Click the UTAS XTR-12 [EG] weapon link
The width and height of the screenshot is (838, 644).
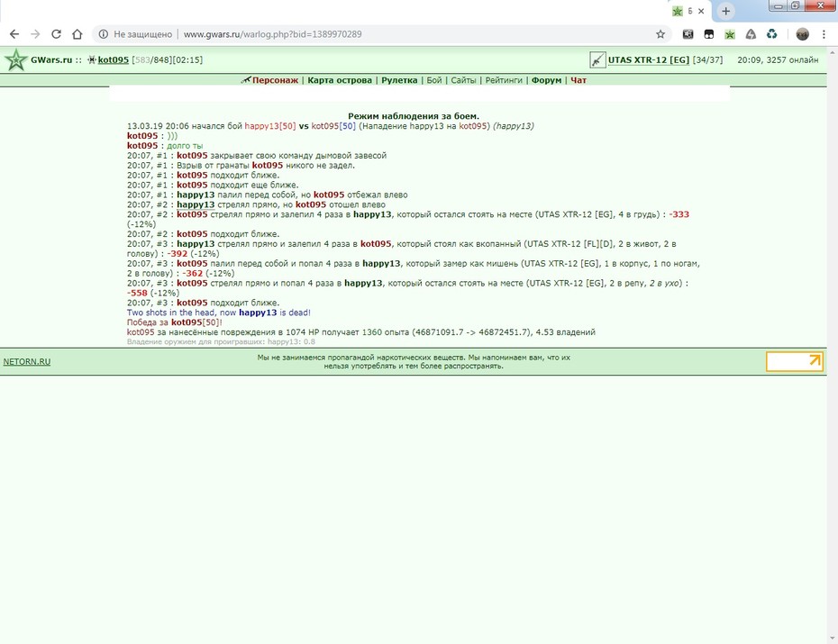[x=648, y=59]
